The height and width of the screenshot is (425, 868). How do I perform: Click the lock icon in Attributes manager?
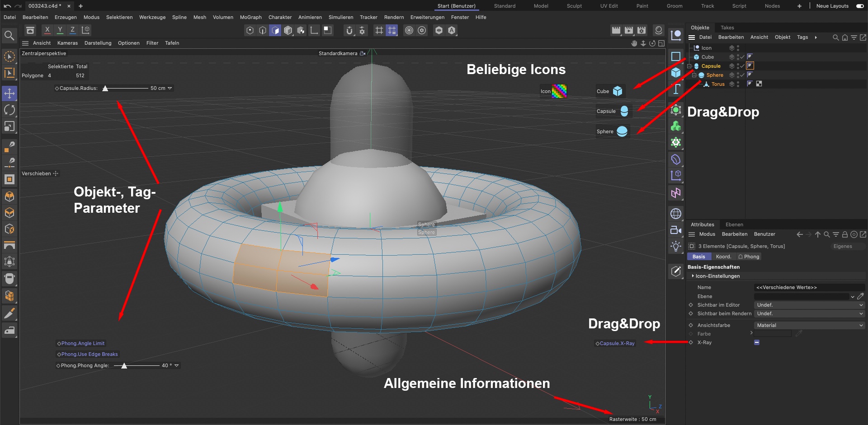(844, 234)
